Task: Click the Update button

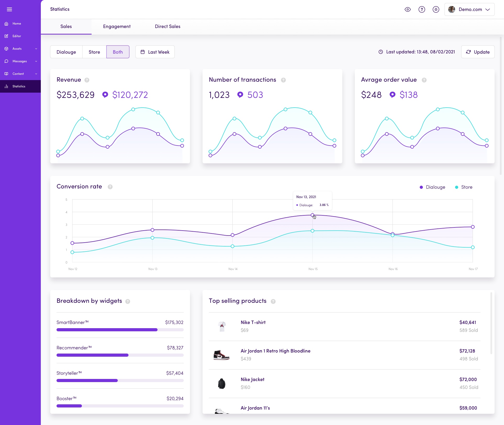Action: [x=478, y=52]
